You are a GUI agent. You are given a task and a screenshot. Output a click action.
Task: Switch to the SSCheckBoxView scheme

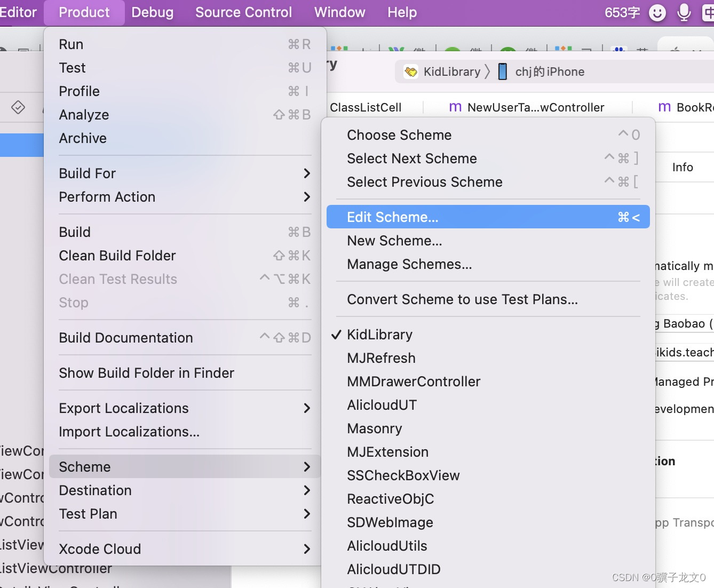click(x=488, y=475)
